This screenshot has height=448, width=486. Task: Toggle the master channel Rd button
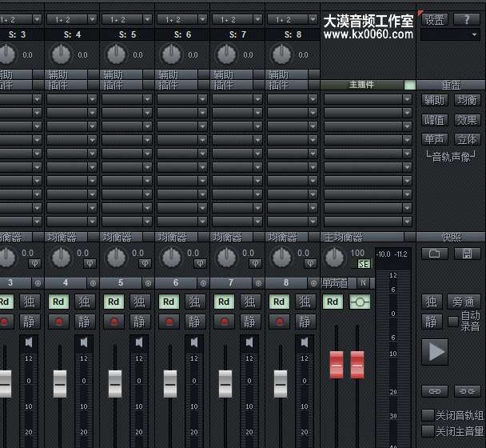tap(333, 302)
